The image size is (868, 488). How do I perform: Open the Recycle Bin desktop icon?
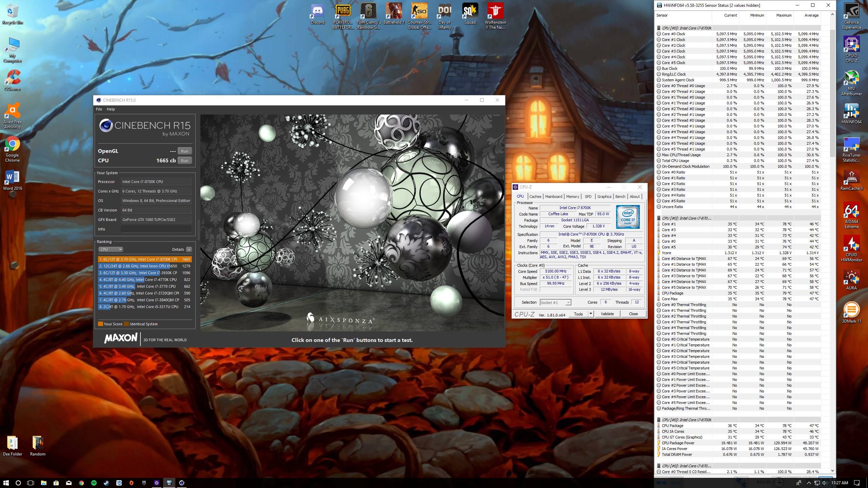click(x=13, y=14)
